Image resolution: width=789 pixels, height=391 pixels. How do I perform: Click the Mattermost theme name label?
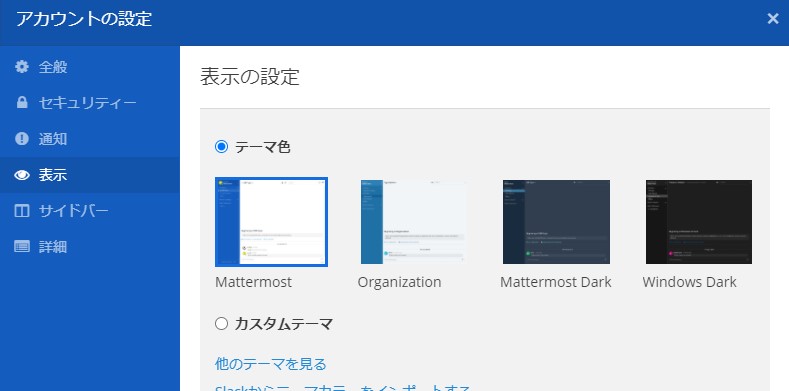pos(253,282)
